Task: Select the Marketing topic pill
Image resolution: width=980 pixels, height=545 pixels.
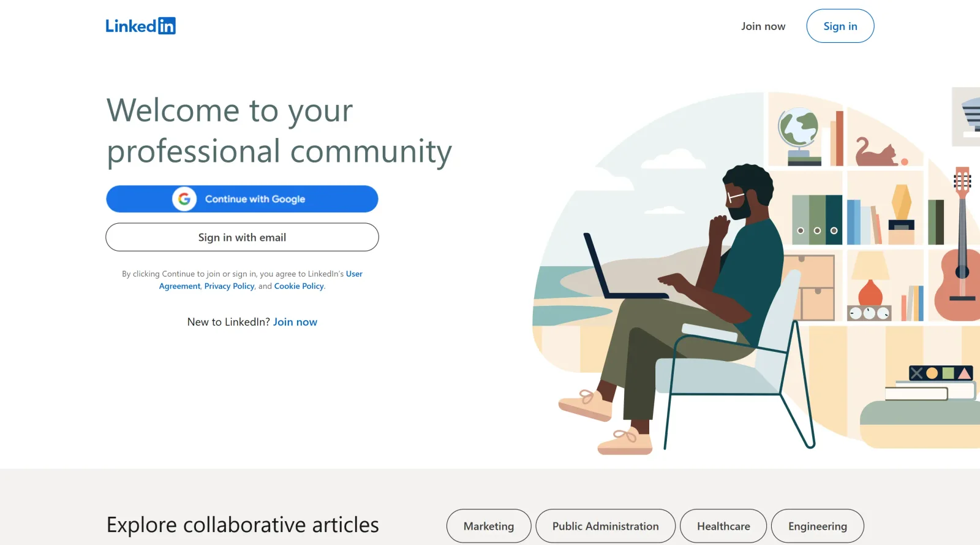Action: (489, 526)
